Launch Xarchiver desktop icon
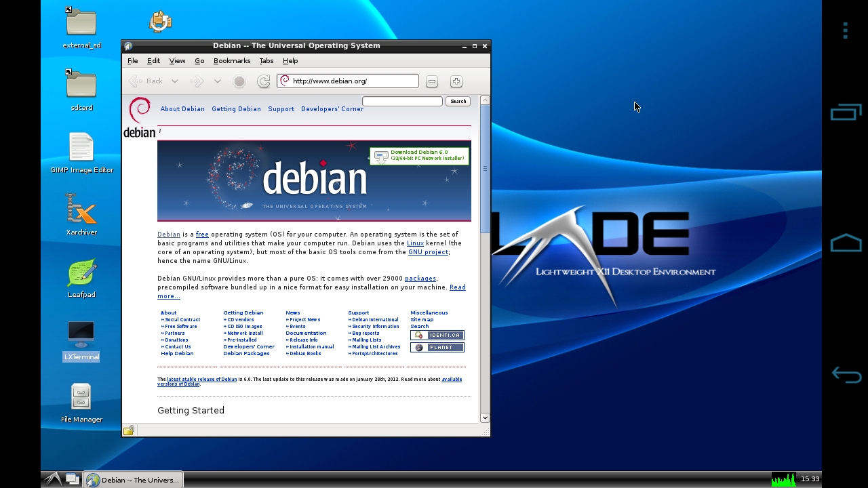This screenshot has height=488, width=868. click(x=81, y=209)
